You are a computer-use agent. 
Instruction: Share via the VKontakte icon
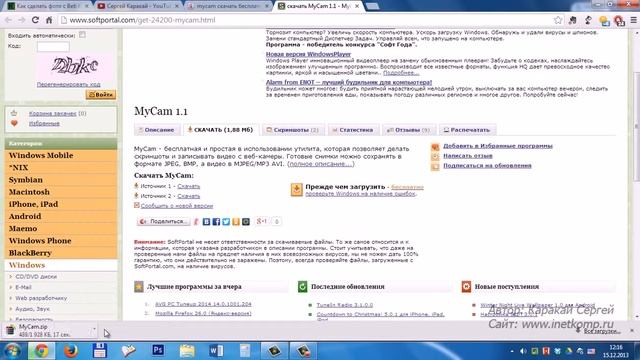(x=207, y=221)
